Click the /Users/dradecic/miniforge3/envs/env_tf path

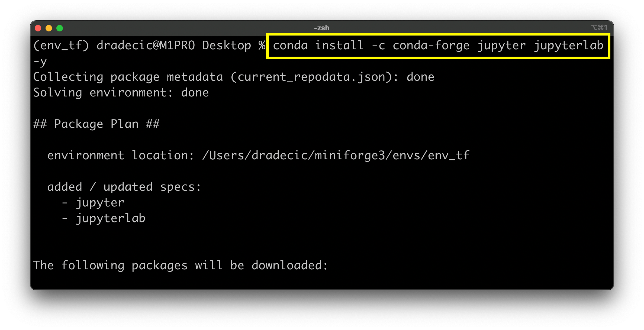(336, 156)
